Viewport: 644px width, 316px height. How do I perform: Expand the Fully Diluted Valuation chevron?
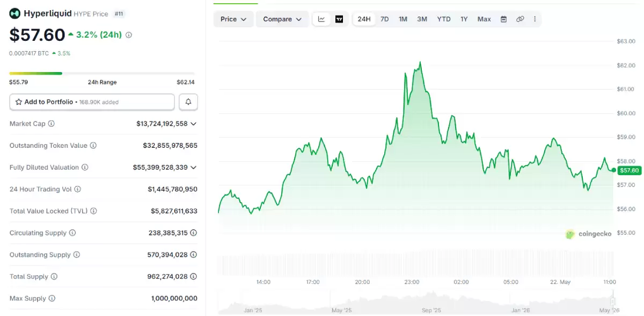(x=194, y=167)
